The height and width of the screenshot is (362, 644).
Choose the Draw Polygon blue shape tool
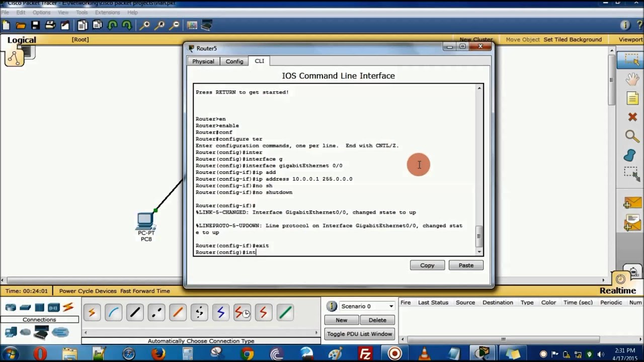630,155
